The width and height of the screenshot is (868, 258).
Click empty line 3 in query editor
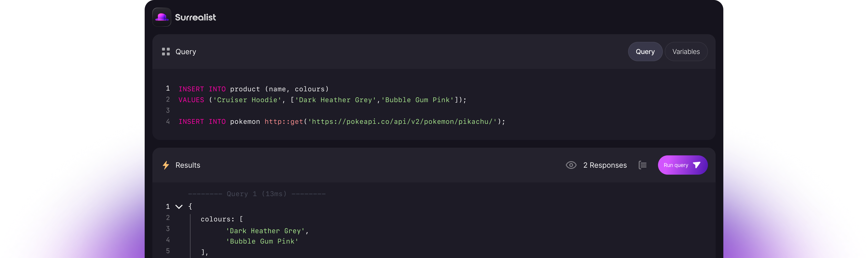(270, 111)
